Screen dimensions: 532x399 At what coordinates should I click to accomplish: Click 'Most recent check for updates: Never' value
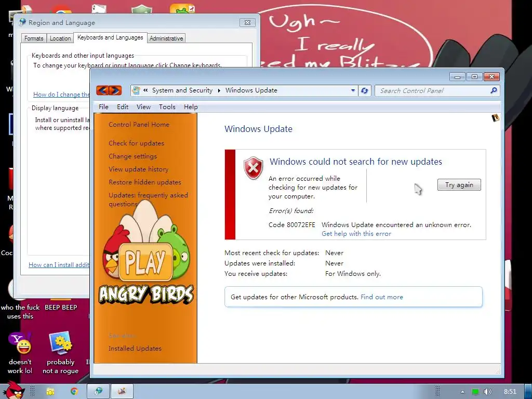click(334, 253)
